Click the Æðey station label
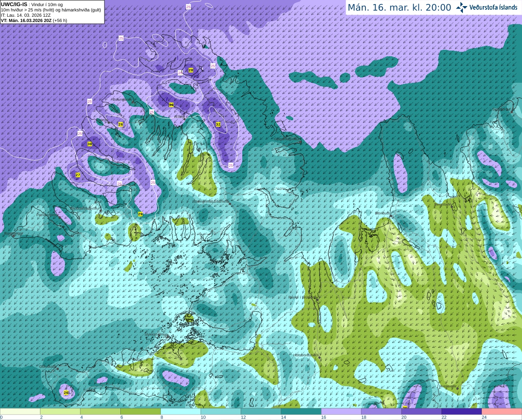Viewport: 522px width, 420px height. [x=179, y=117]
